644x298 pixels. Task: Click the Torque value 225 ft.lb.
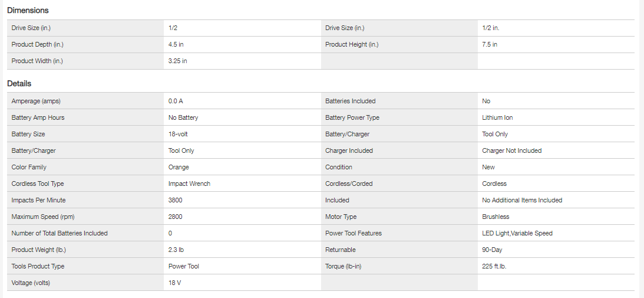point(494,266)
